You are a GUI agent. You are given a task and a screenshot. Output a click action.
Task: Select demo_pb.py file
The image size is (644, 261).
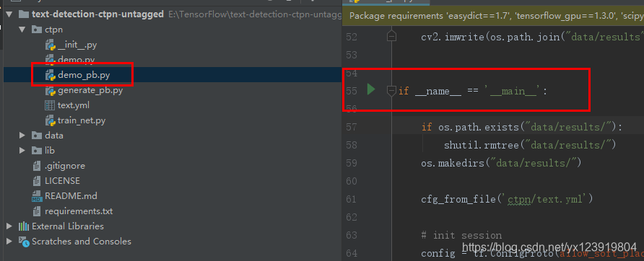click(x=84, y=75)
